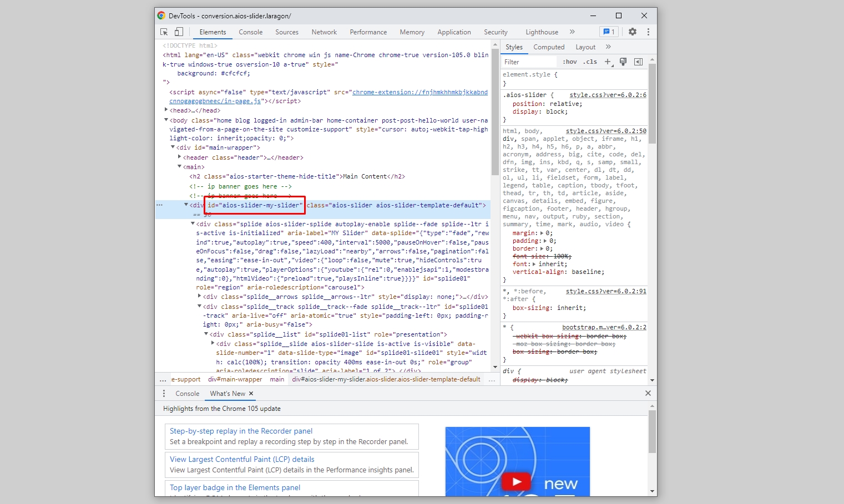Open the issues counter badge
The image size is (844, 504).
pos(608,32)
